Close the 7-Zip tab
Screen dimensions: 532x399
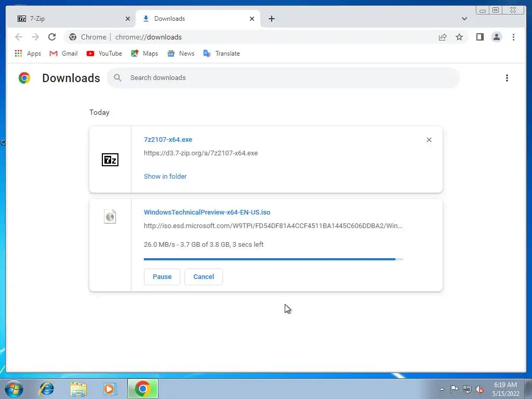tap(128, 19)
